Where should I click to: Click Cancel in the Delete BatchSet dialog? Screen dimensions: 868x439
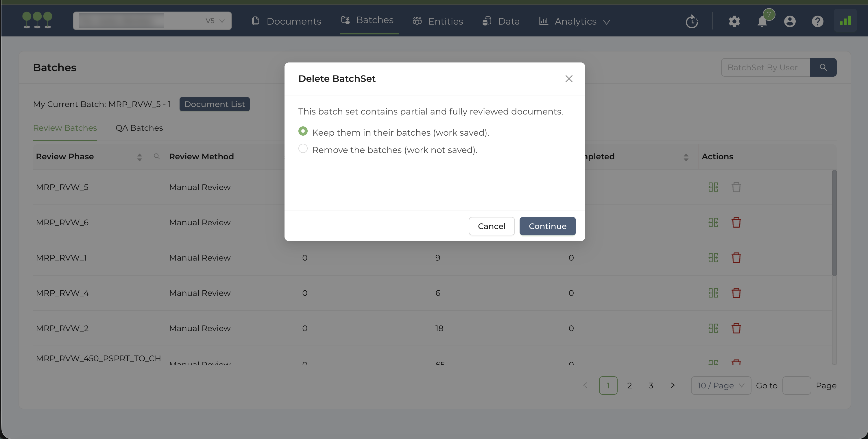(x=491, y=226)
